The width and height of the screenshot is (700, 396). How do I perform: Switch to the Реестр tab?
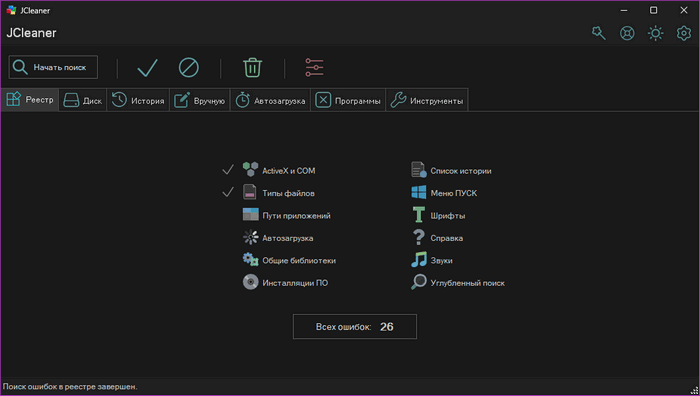(30, 100)
